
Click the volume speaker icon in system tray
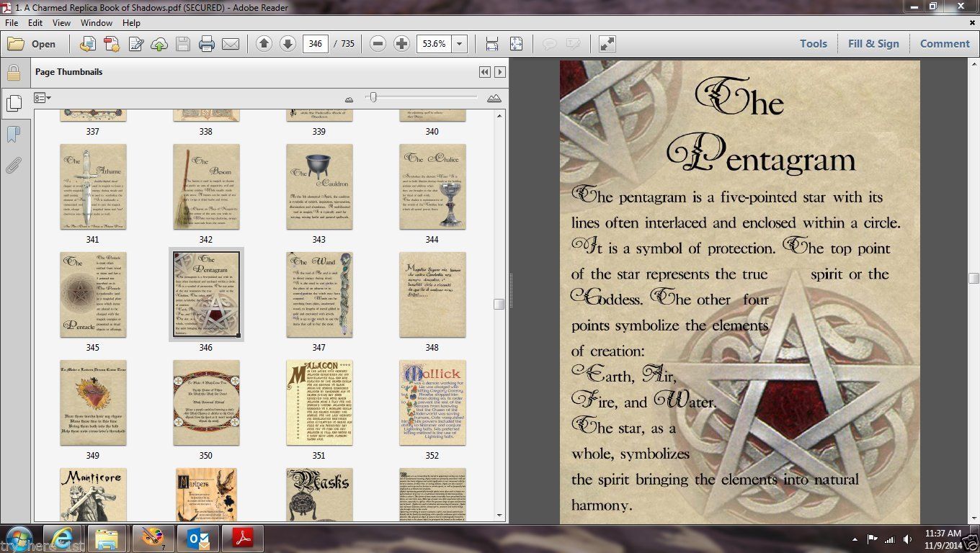pos(906,539)
